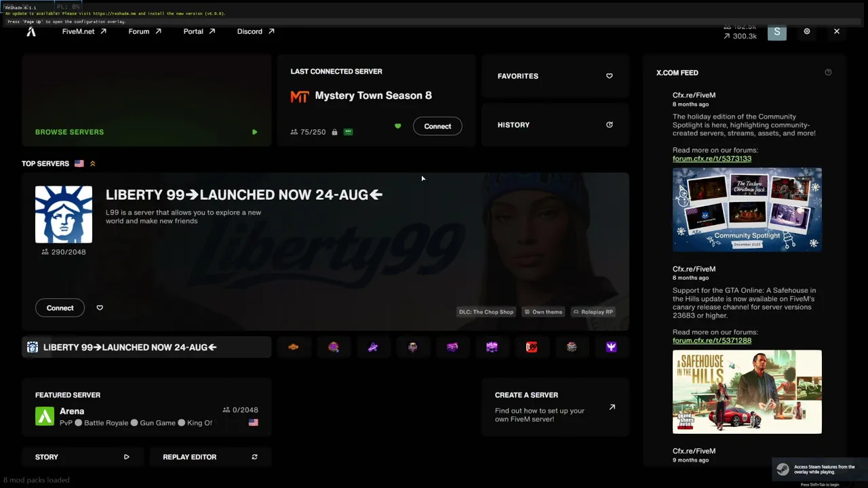The image size is (868, 488).
Task: Open the X.com Feed help icon
Action: [x=828, y=73]
